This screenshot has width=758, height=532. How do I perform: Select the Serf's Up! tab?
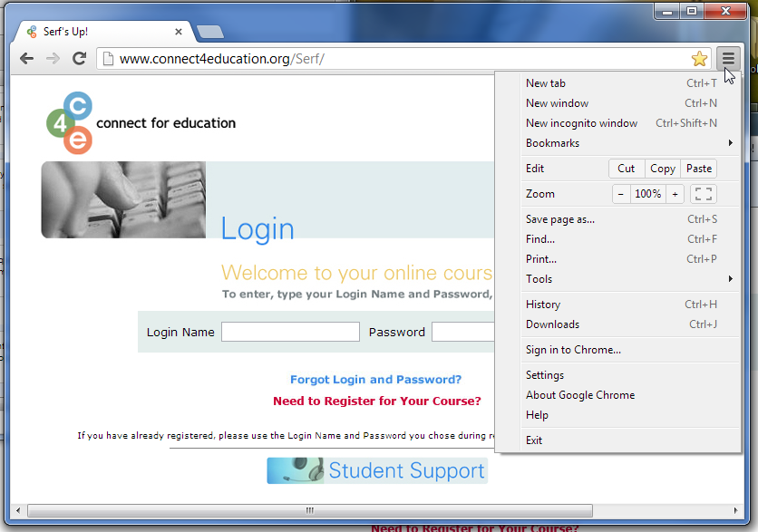click(x=102, y=32)
